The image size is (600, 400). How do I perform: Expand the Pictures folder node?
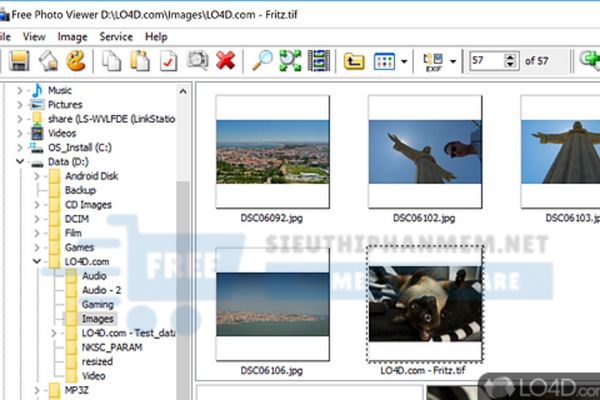[20, 105]
